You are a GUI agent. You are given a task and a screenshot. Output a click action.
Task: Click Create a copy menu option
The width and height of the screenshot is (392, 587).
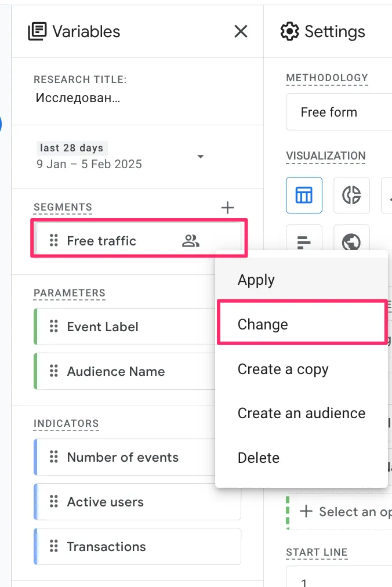(x=282, y=369)
